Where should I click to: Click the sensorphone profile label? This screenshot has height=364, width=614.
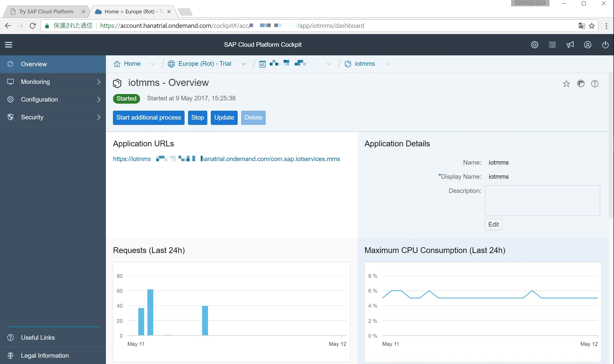coord(530,3)
